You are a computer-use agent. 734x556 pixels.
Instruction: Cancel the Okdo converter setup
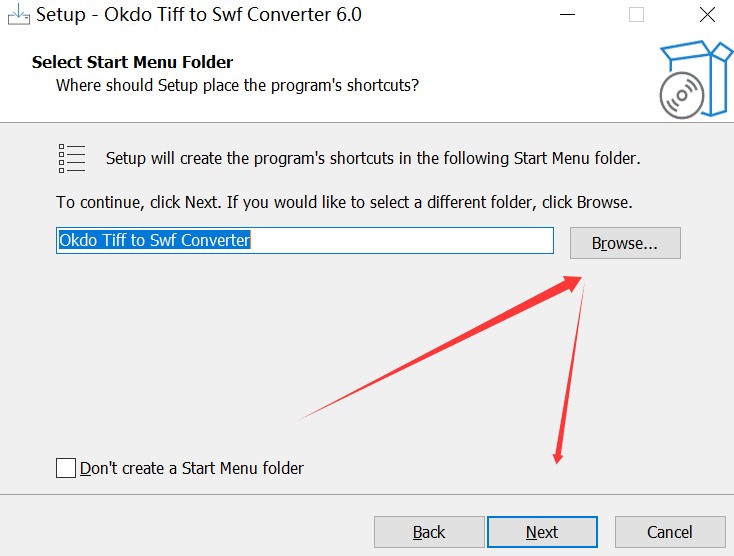(669, 532)
